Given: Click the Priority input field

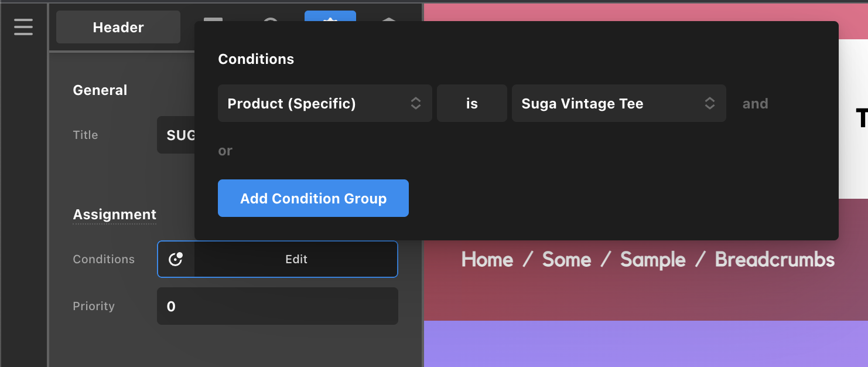Looking at the screenshot, I should click(277, 306).
